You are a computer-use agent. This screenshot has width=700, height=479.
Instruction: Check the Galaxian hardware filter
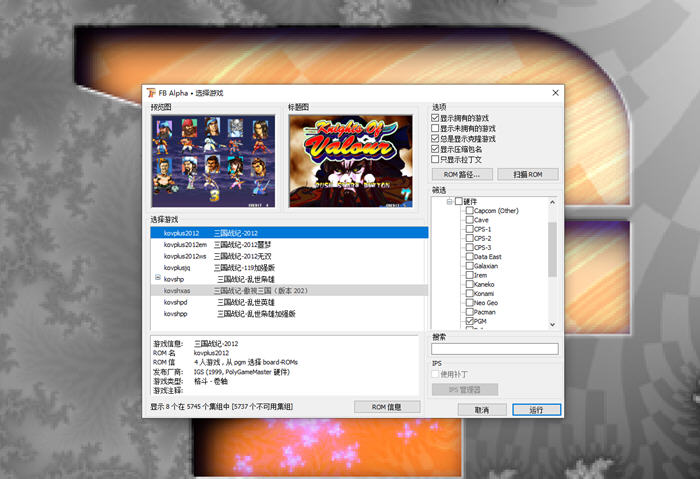[469, 266]
